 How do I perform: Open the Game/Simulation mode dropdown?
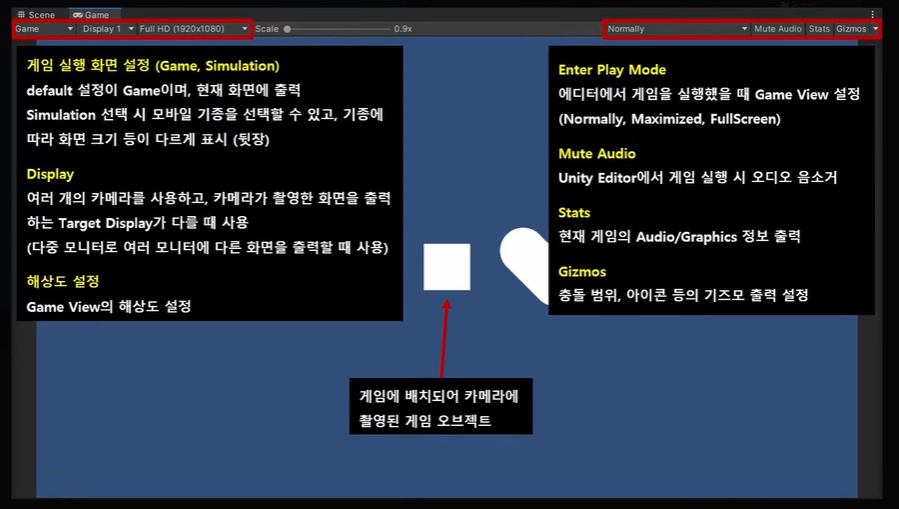coord(44,29)
